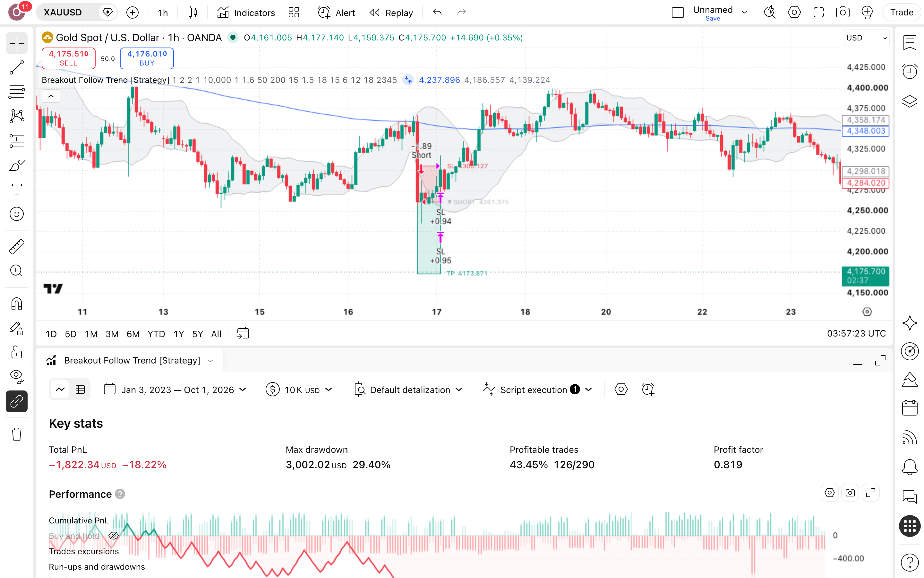Screen dimensions: 924x578
Task: Expand the date range dropdown
Action: click(175, 390)
